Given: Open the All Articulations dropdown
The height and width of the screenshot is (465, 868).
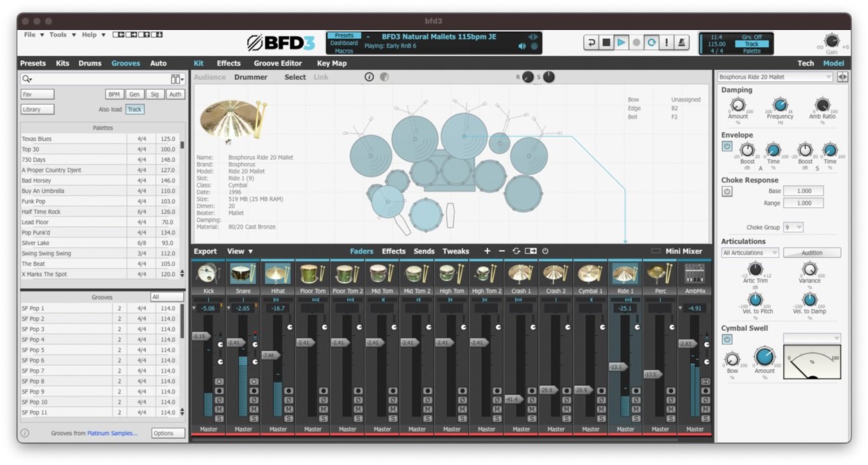Looking at the screenshot, I should (x=750, y=253).
